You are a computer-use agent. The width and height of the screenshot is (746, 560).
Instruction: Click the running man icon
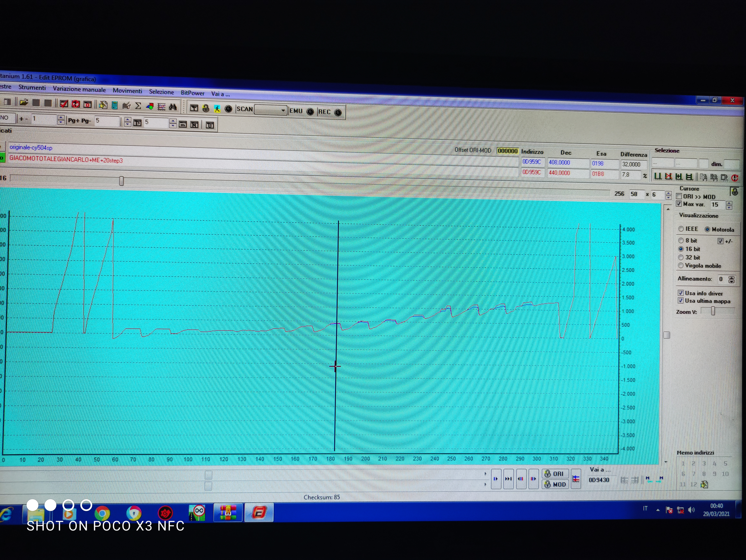pos(217,109)
